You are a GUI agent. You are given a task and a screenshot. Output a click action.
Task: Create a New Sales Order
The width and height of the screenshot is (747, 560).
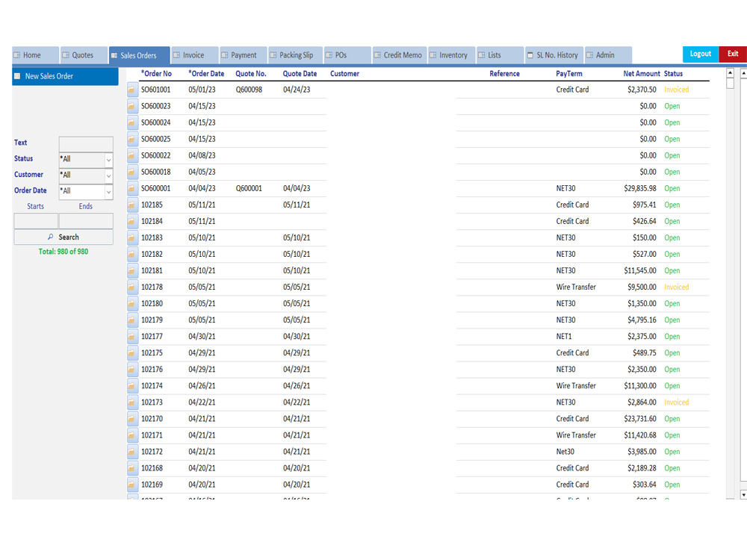tap(65, 76)
